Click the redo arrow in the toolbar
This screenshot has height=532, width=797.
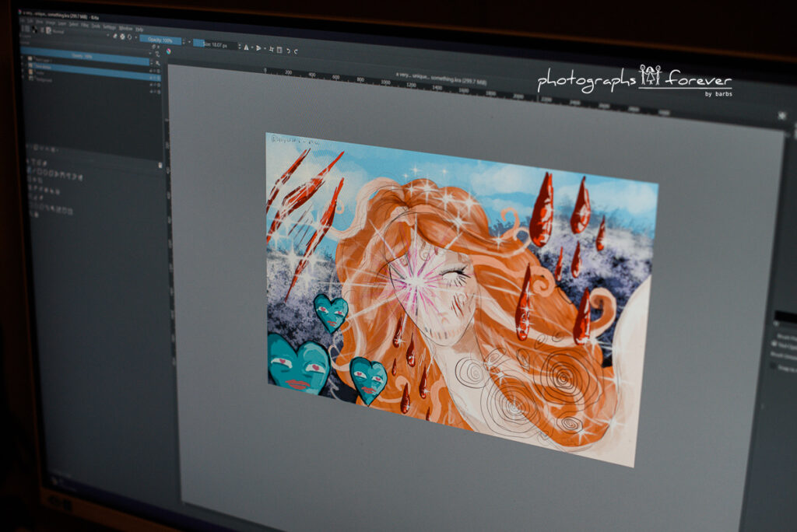coord(296,51)
